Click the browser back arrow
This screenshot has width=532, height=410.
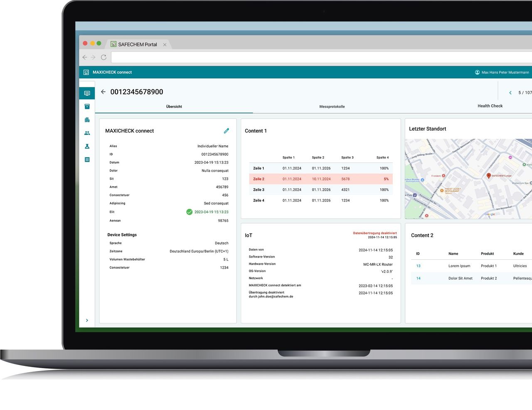click(85, 57)
